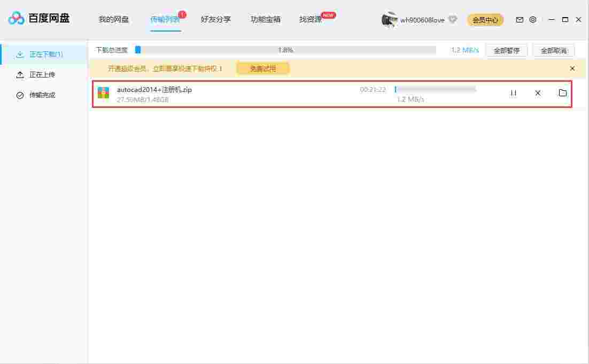Open download folder for autocad2014 file
Image resolution: width=589 pixels, height=364 pixels.
tap(562, 93)
